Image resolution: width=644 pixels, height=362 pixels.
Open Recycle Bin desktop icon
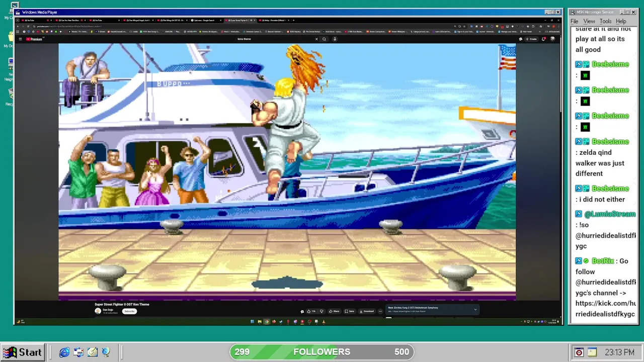(x=10, y=96)
